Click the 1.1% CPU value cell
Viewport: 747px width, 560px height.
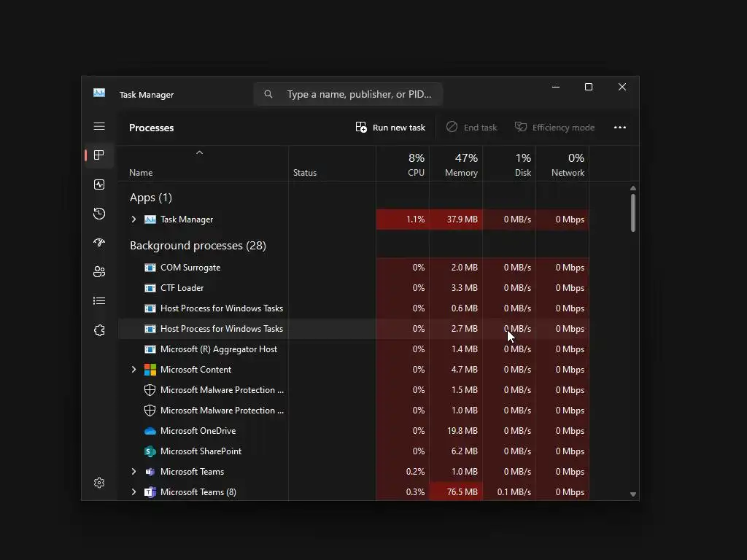coord(403,219)
